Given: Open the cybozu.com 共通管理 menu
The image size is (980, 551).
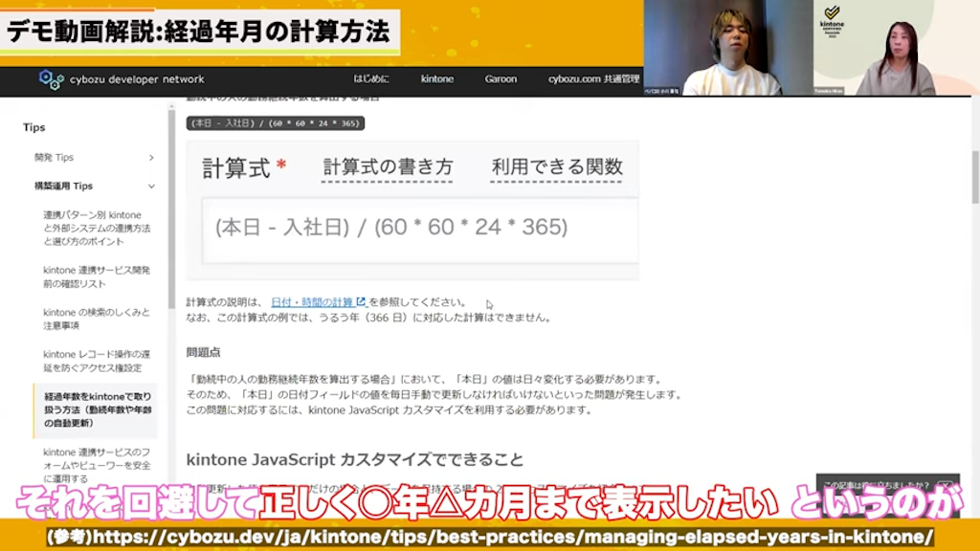Looking at the screenshot, I should [594, 80].
